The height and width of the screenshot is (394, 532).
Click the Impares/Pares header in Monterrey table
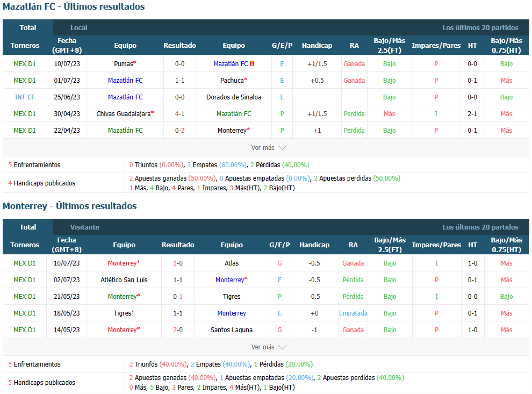point(436,245)
